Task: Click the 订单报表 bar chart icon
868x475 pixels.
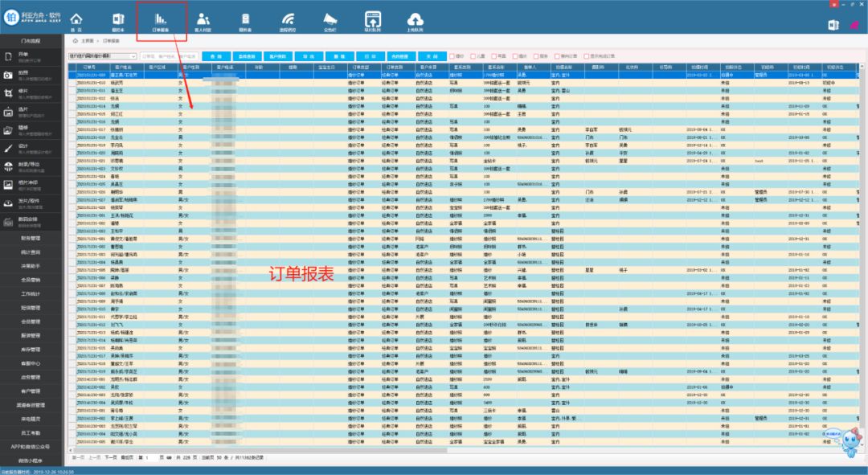Action: tap(162, 20)
